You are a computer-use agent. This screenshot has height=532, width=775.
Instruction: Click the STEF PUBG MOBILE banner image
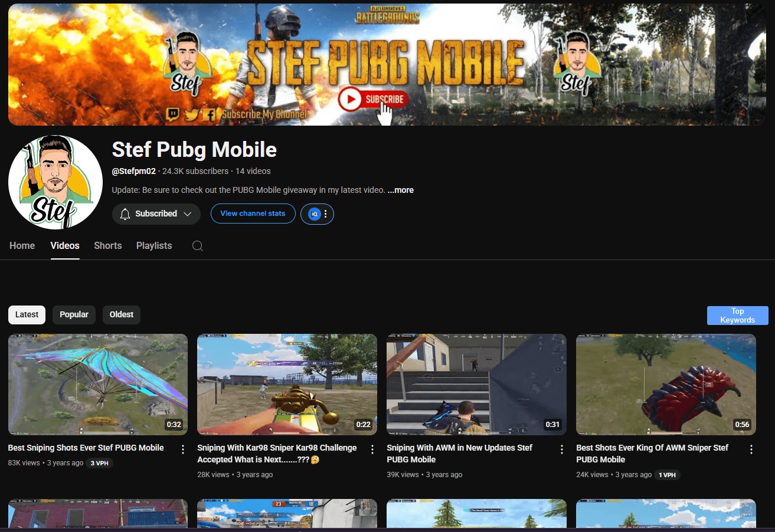387,64
